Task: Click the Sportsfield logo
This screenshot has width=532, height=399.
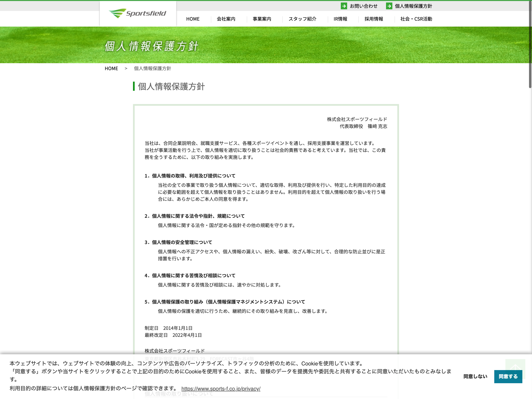Action: click(x=137, y=13)
